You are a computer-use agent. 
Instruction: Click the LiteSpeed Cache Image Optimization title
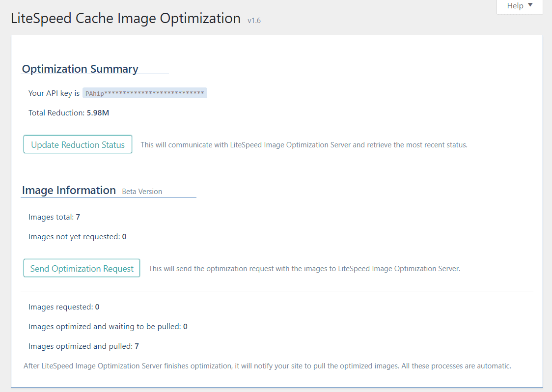pos(126,19)
